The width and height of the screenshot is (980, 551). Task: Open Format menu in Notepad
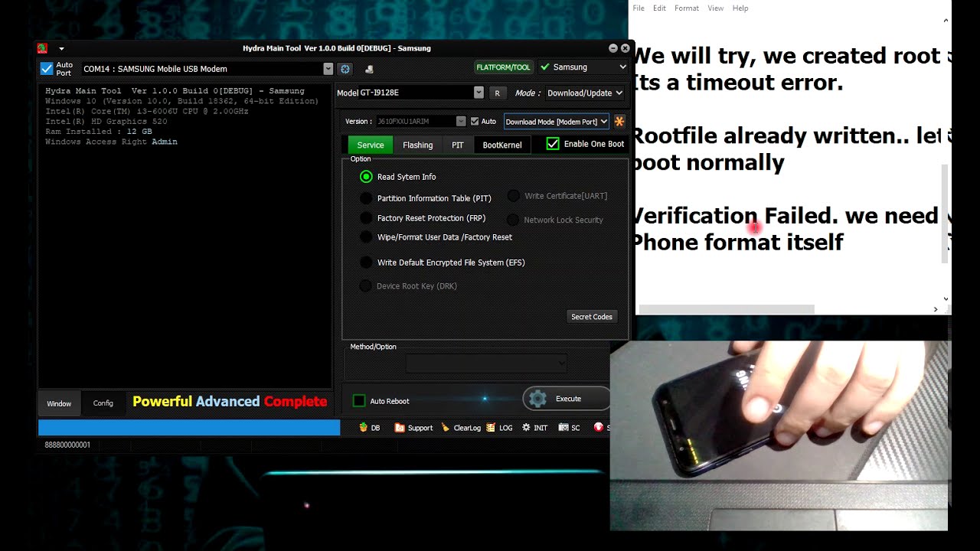[x=687, y=8]
